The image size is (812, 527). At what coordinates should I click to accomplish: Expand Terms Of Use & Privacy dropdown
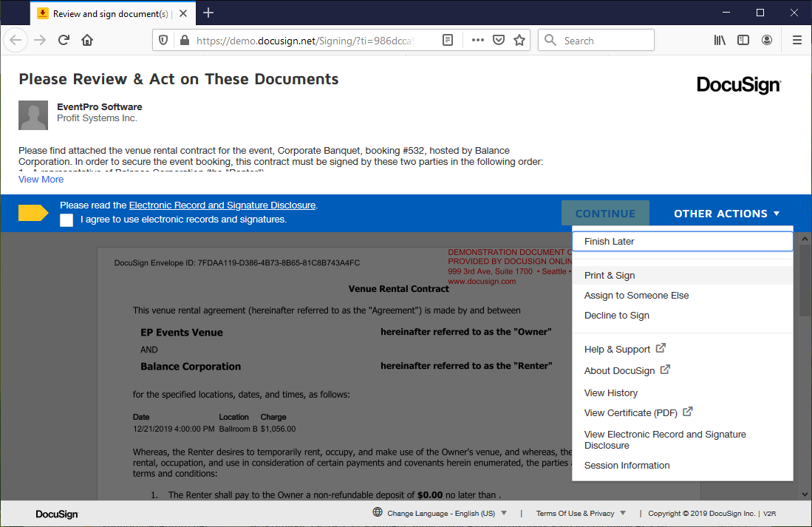point(581,514)
